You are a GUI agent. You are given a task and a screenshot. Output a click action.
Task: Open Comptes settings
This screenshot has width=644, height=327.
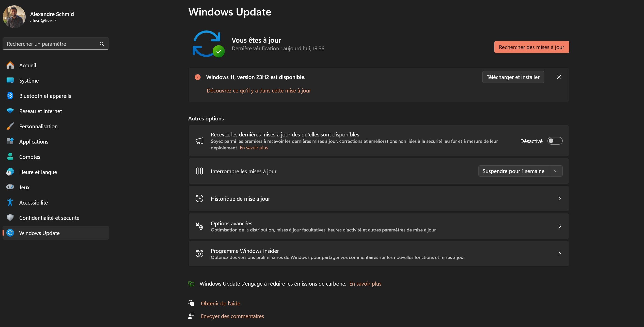(x=29, y=157)
